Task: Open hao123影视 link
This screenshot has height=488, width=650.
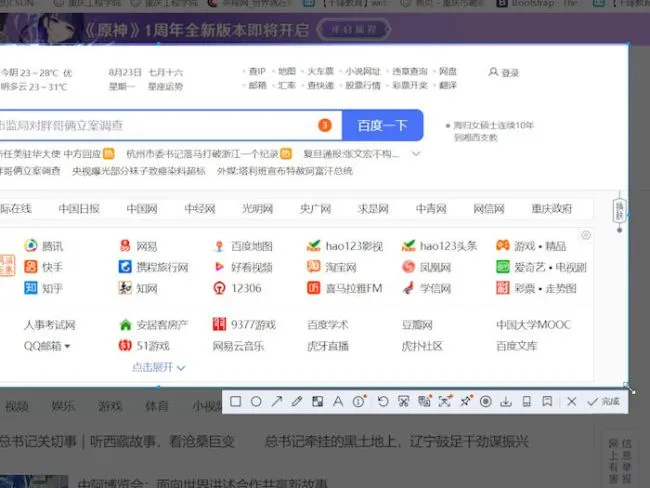Action: (x=354, y=246)
